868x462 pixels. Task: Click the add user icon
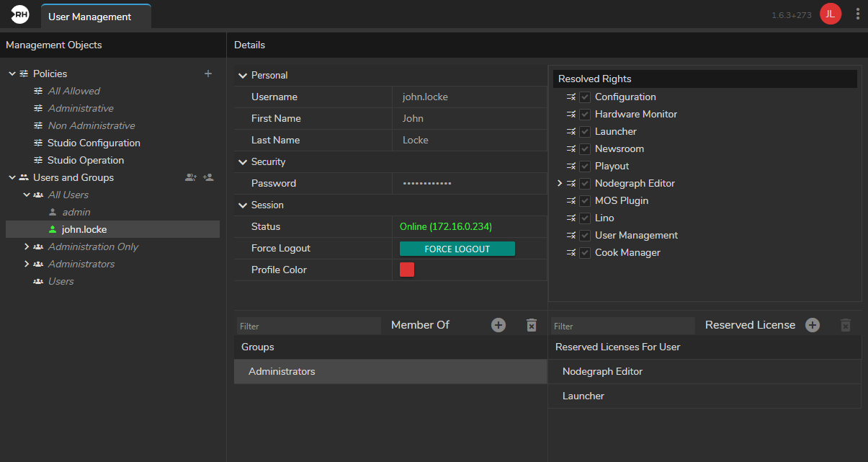point(208,177)
